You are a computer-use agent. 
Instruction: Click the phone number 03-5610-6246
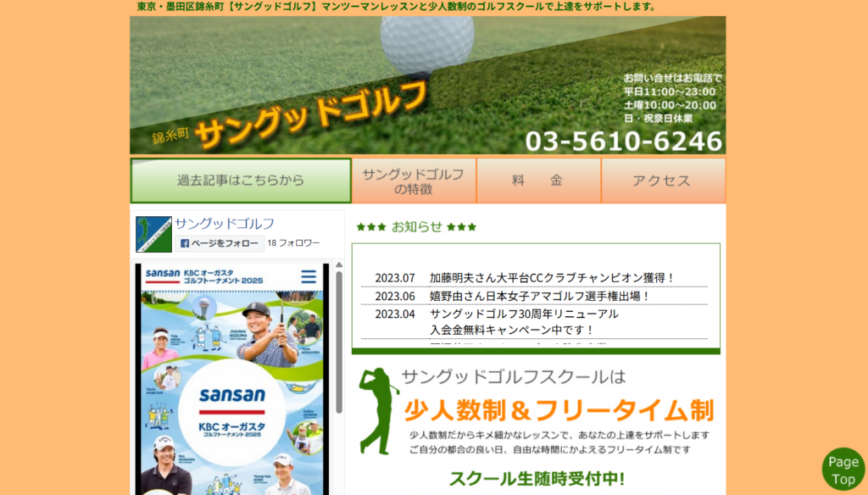624,141
